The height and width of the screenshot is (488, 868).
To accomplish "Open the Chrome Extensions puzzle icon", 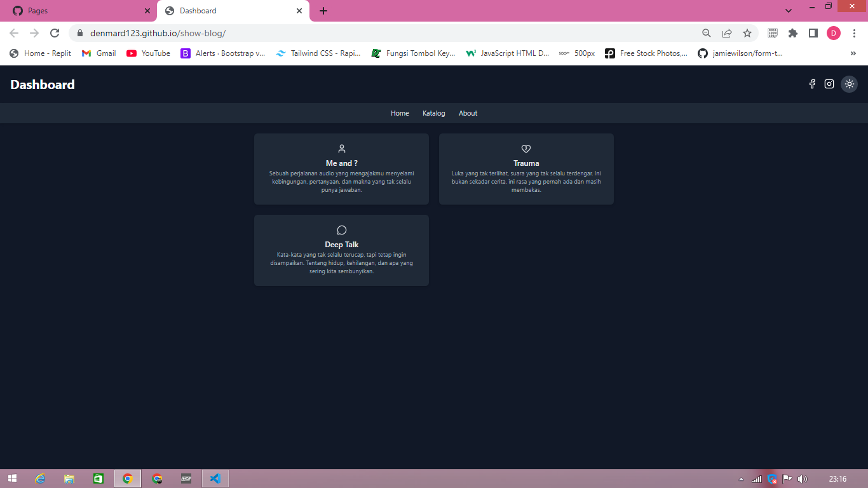I will tap(792, 33).
